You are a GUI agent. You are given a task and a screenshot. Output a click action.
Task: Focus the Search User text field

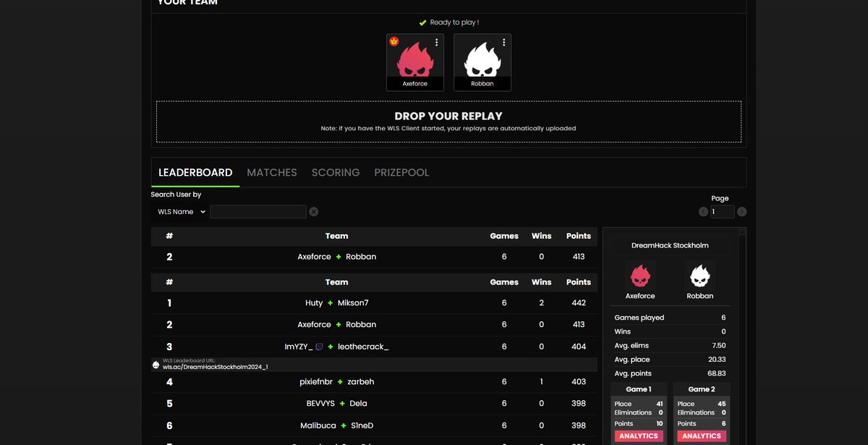point(258,212)
